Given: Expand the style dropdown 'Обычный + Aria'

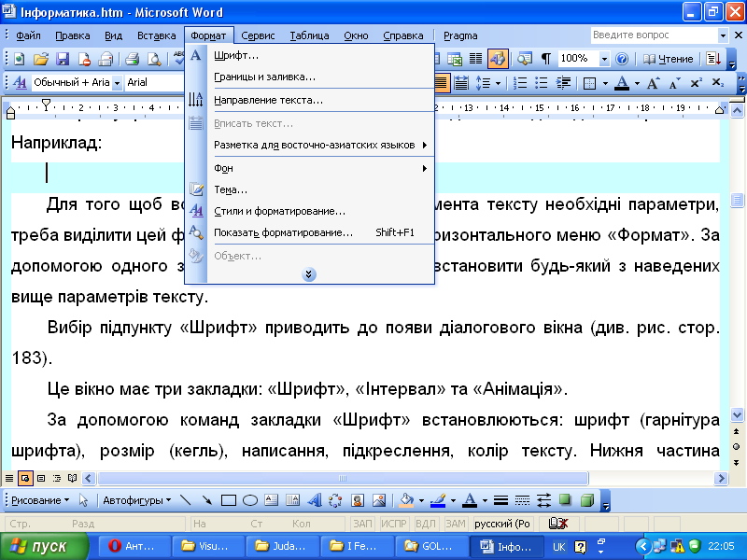Looking at the screenshot, I should (117, 83).
